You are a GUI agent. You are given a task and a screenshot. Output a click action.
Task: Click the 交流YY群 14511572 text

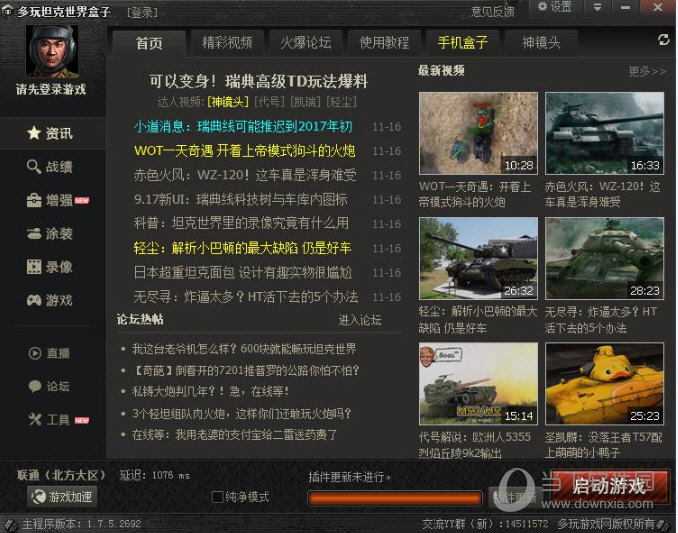(x=485, y=524)
